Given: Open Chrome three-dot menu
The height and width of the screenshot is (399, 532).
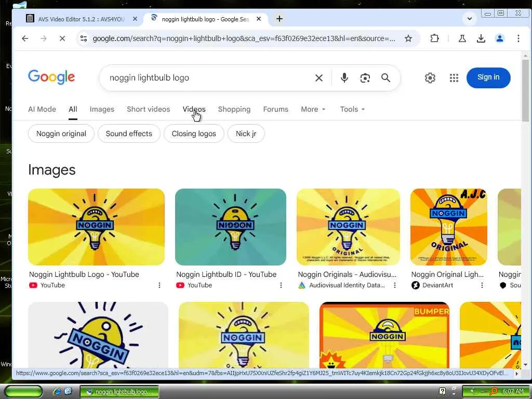Looking at the screenshot, I should (518, 38).
